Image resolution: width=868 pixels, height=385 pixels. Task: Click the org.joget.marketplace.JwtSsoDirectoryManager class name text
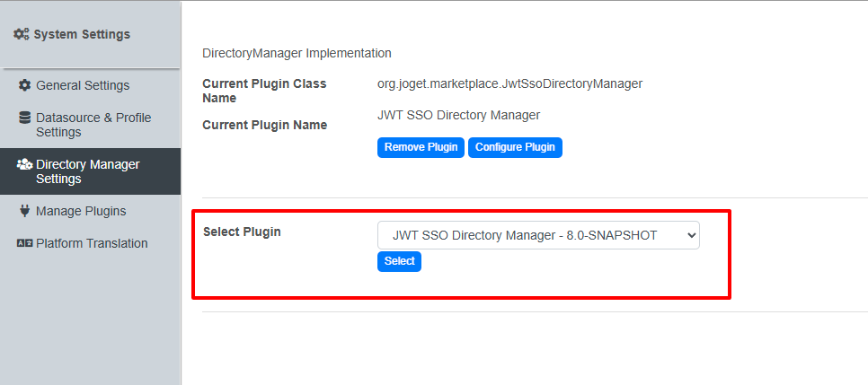pos(509,83)
